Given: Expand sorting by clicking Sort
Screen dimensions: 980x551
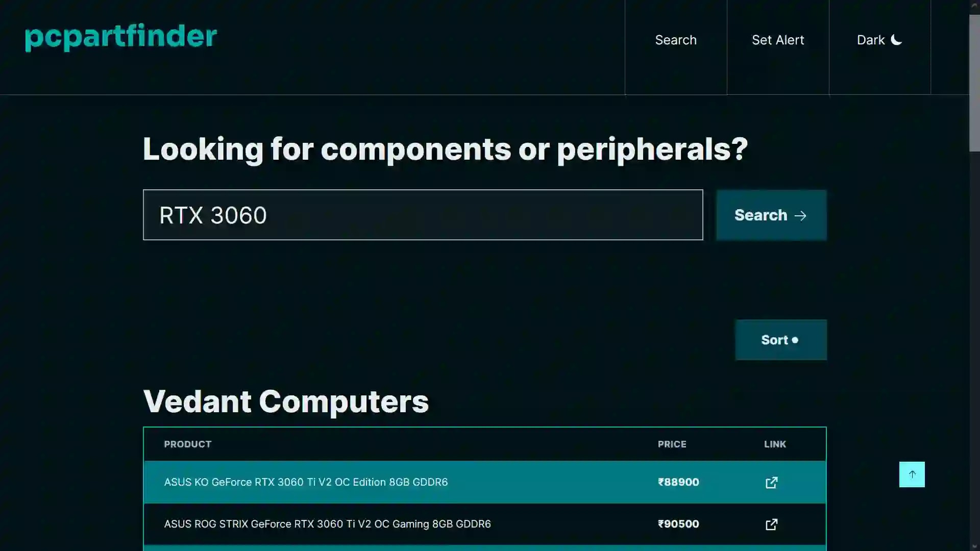Looking at the screenshot, I should (x=780, y=340).
